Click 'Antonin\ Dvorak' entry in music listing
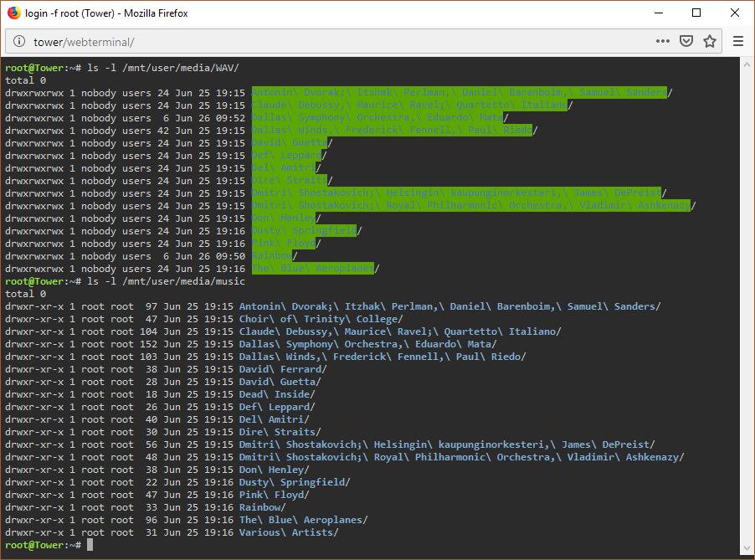 450,306
